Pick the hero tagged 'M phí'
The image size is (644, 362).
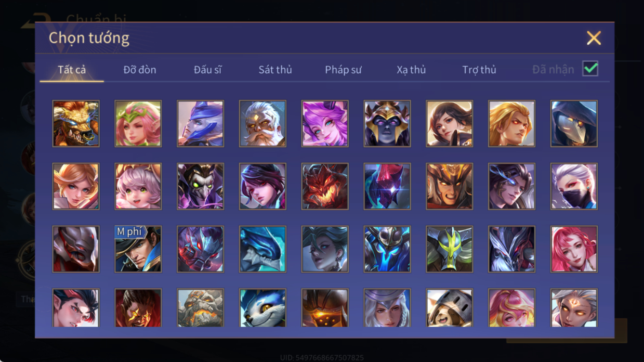[x=138, y=249]
